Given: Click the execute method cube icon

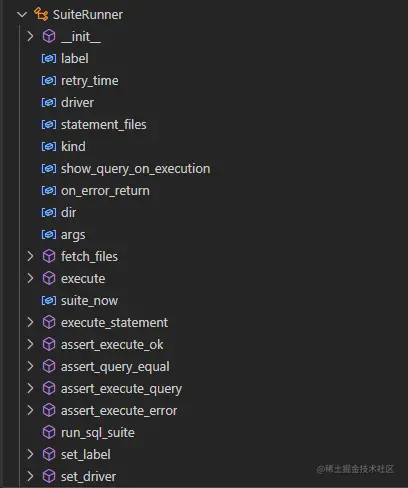Looking at the screenshot, I should [49, 278].
